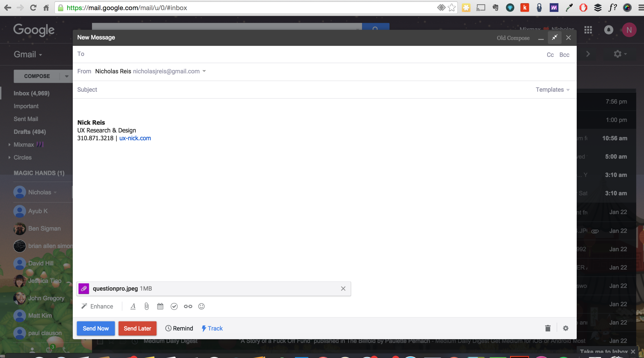Open emoji smiley picker
Image resolution: width=644 pixels, height=358 pixels.
(x=201, y=306)
